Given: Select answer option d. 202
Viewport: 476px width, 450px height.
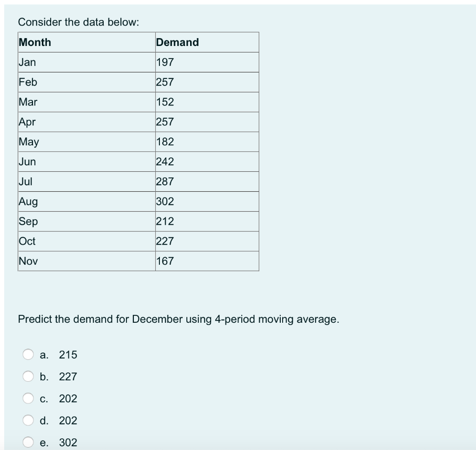Looking at the screenshot, I should point(28,421).
